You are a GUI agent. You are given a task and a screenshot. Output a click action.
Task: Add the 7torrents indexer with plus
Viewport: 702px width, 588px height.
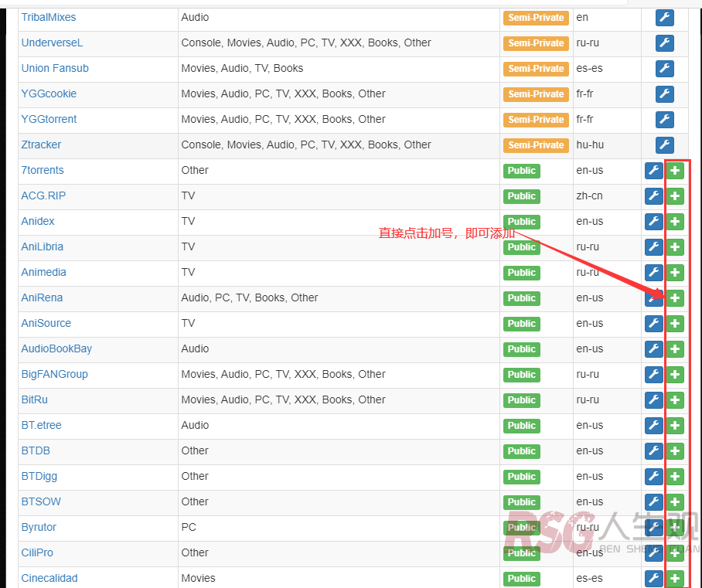pos(675,171)
